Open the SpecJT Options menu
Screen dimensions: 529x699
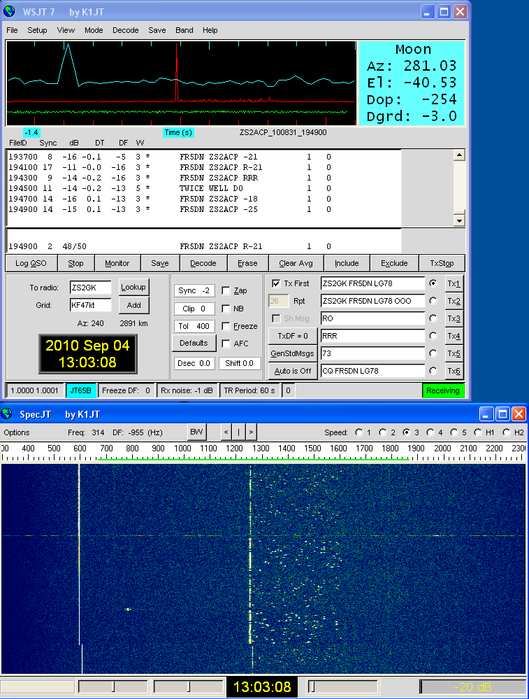pos(16,432)
